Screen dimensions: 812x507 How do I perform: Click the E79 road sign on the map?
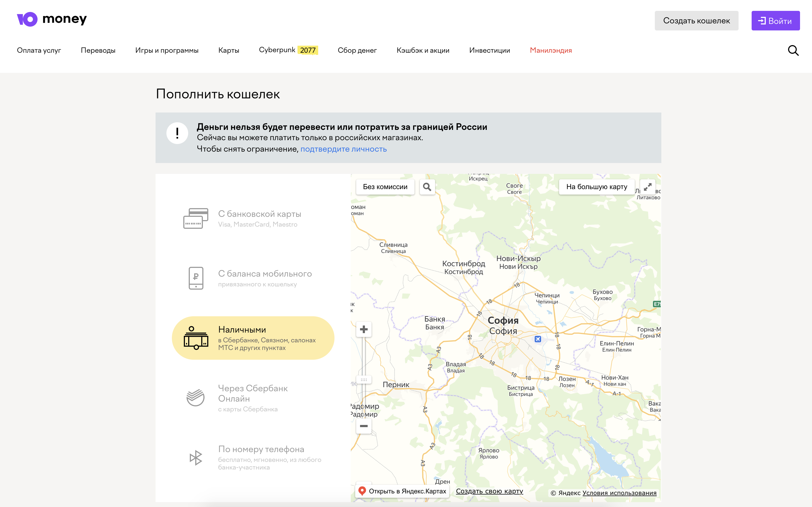[x=657, y=304]
